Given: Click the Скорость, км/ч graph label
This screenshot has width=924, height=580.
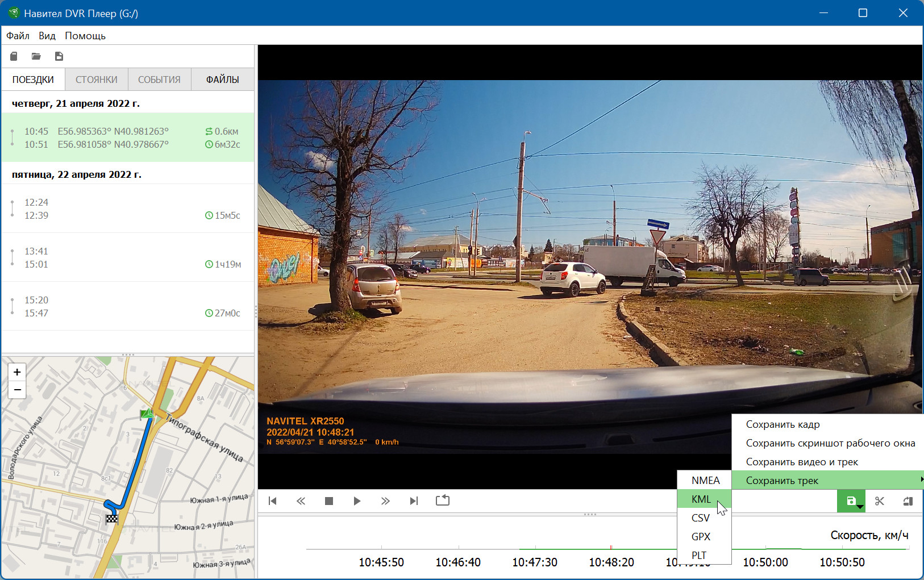Looking at the screenshot, I should [869, 535].
